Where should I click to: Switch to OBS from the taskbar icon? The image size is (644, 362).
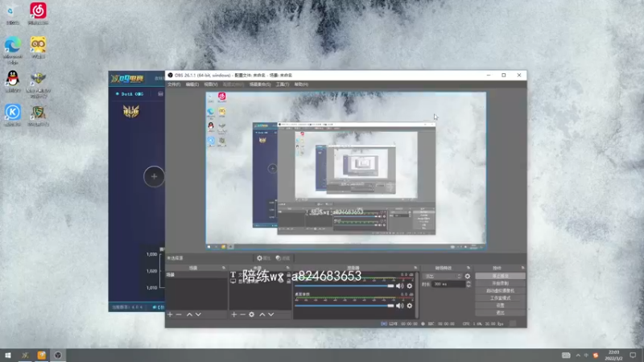point(58,356)
